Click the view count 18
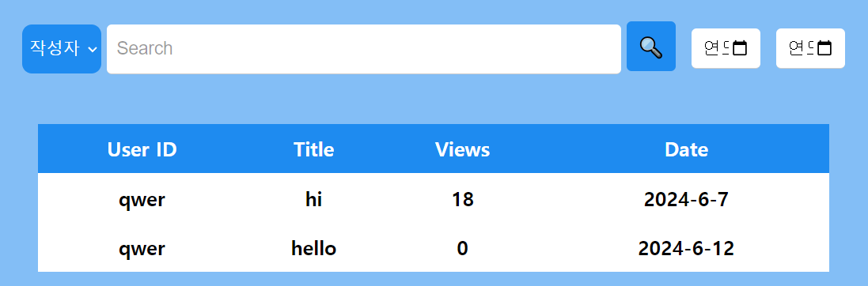868x286 pixels. pyautogui.click(x=462, y=199)
